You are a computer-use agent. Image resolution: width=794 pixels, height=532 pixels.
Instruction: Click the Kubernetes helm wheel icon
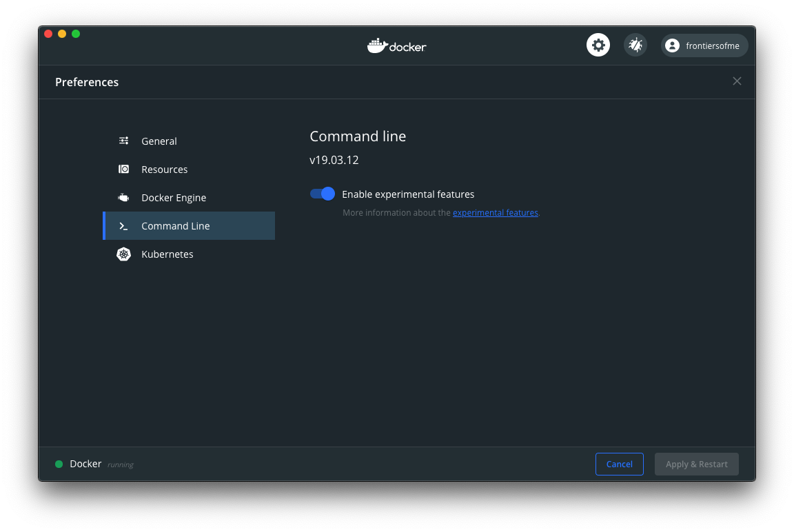point(123,254)
